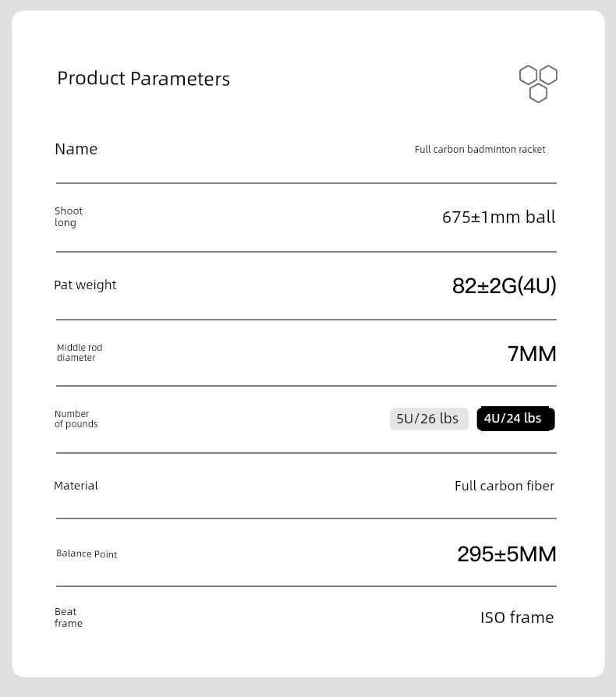The image size is (616, 697).
Task: Click the Balance Point label
Action: pos(87,554)
